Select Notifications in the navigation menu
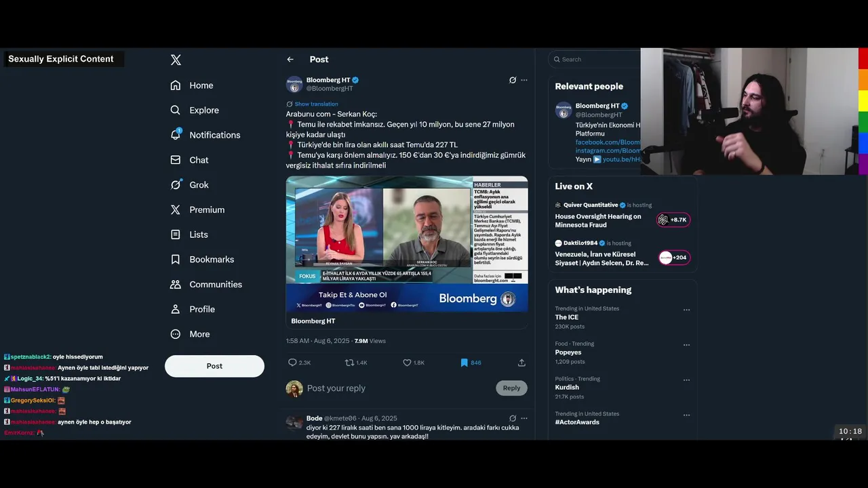 pyautogui.click(x=215, y=135)
